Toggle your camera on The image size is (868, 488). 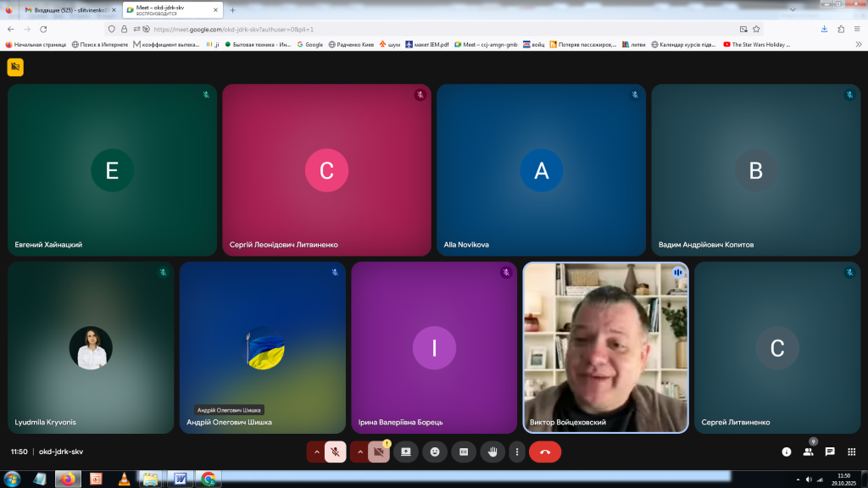378,452
